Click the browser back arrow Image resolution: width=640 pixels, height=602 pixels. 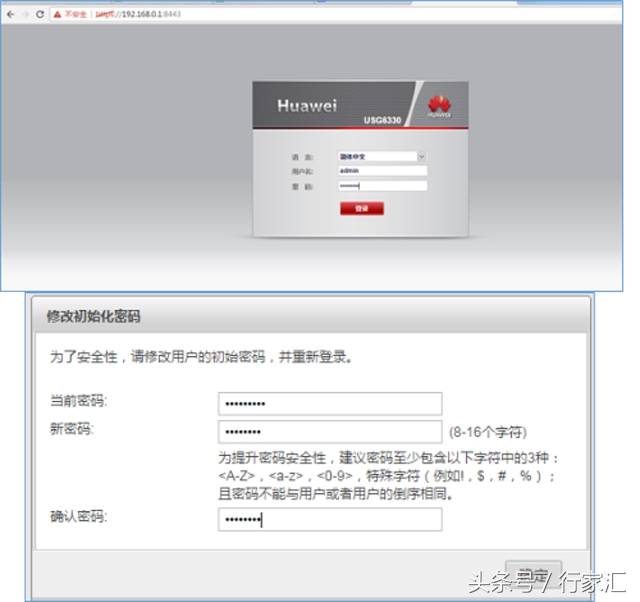(11, 14)
